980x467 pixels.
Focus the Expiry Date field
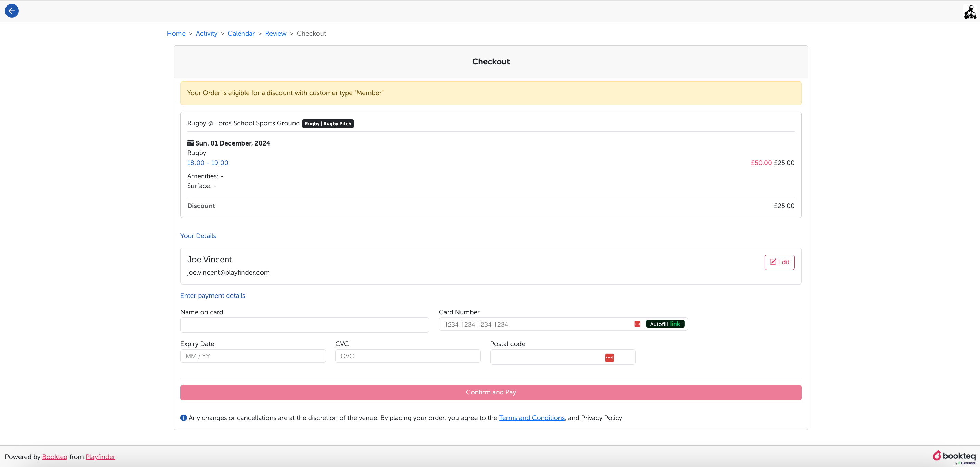pos(253,356)
